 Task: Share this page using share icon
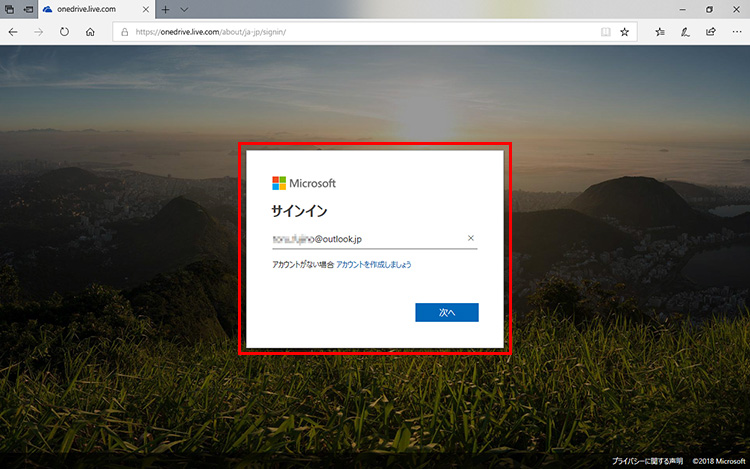pyautogui.click(x=711, y=32)
